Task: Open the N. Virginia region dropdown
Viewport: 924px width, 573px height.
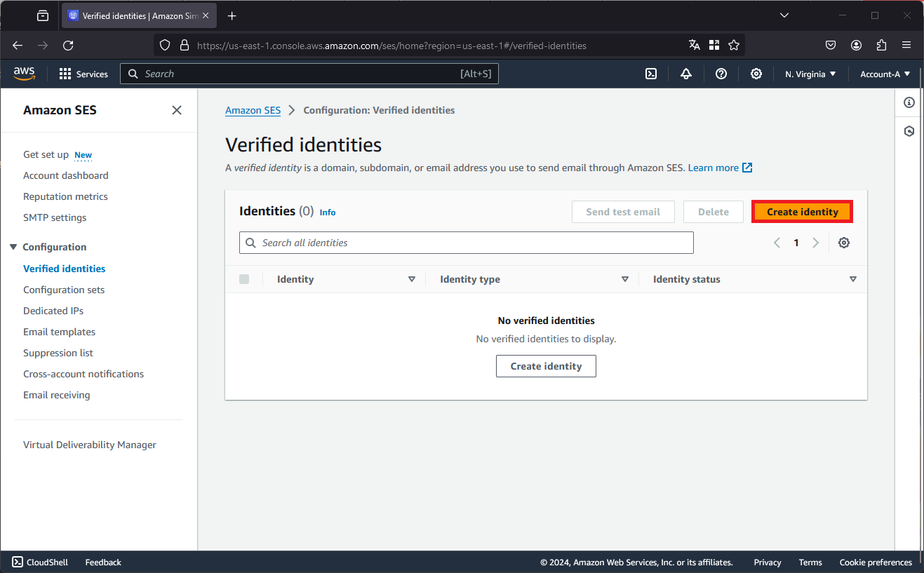Action: pos(810,74)
